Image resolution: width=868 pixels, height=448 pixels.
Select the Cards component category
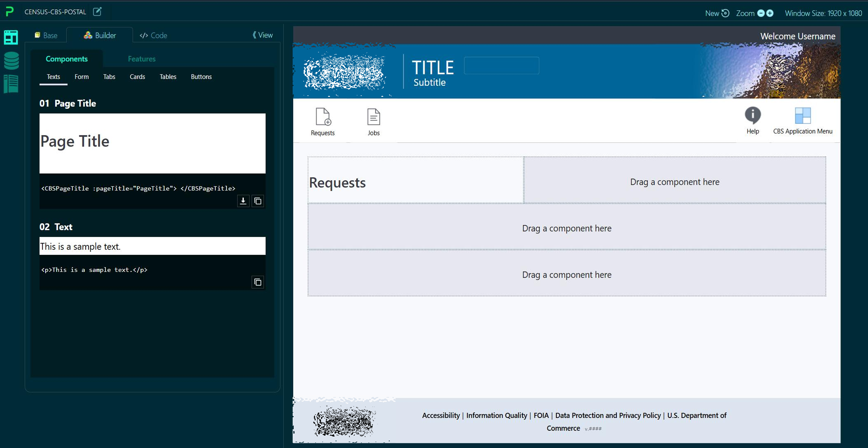pyautogui.click(x=138, y=77)
